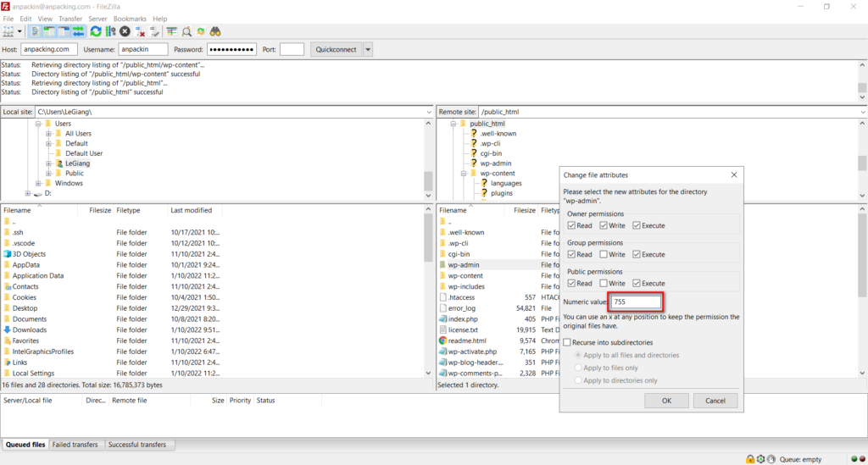The height and width of the screenshot is (465, 868).
Task: Open the Bookmarks menu
Action: [130, 19]
